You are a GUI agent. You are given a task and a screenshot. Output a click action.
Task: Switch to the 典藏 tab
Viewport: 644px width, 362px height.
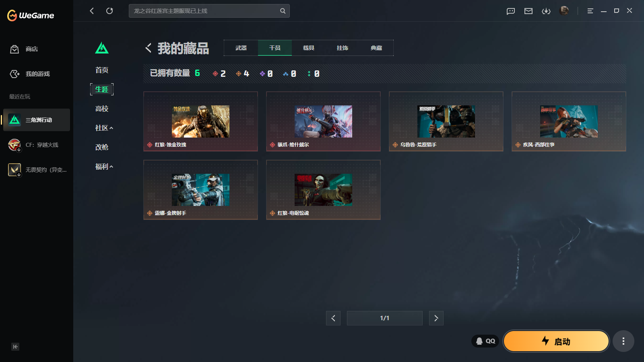[x=376, y=48]
